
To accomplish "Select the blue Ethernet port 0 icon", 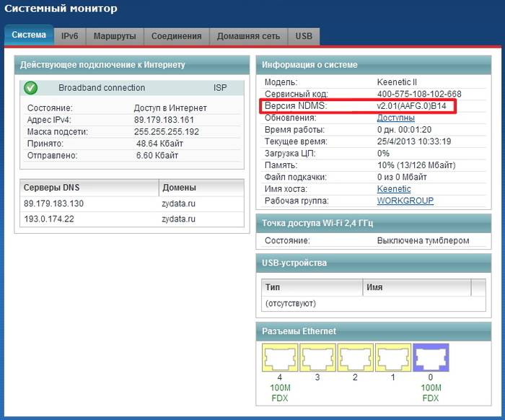I will [x=431, y=357].
